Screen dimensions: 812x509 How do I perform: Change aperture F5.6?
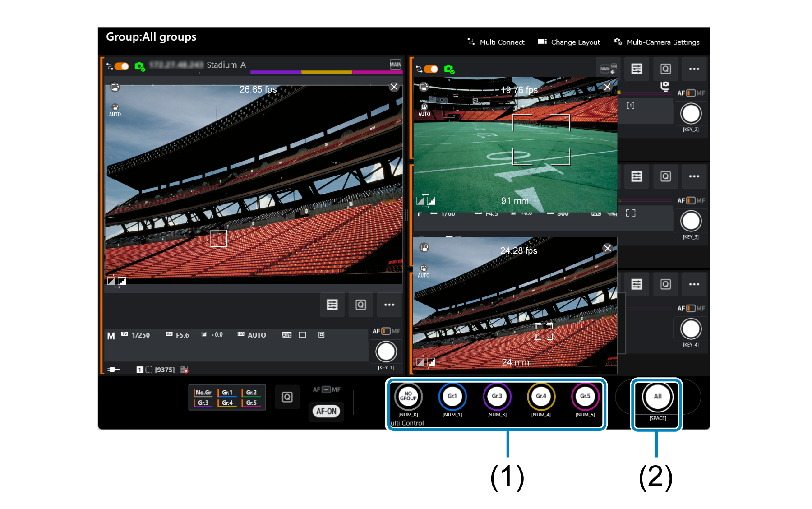(178, 335)
